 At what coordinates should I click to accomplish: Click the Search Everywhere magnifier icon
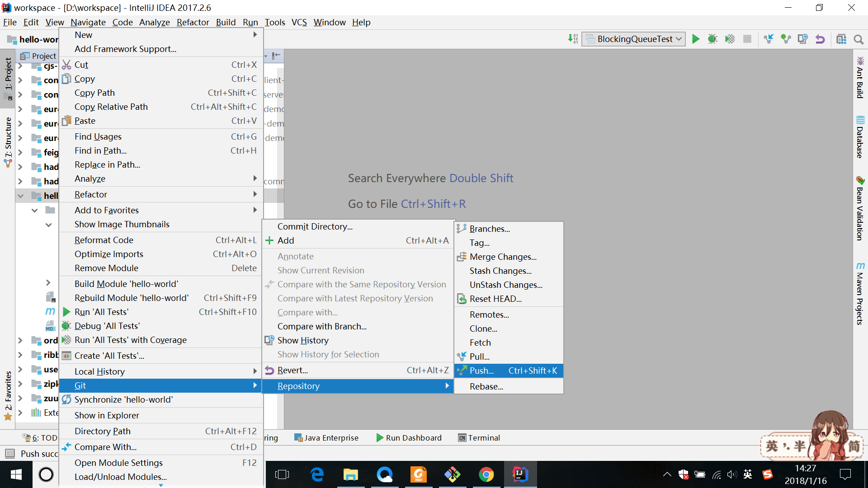point(859,40)
